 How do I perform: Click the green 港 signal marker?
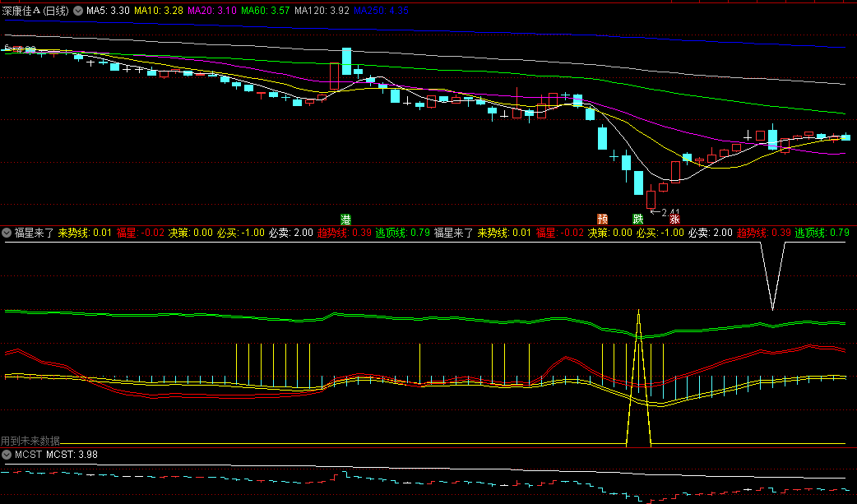(345, 220)
